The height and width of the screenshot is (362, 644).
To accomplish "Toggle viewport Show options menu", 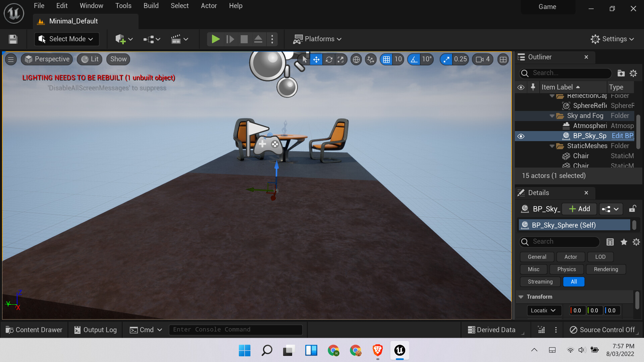I will coord(118,59).
